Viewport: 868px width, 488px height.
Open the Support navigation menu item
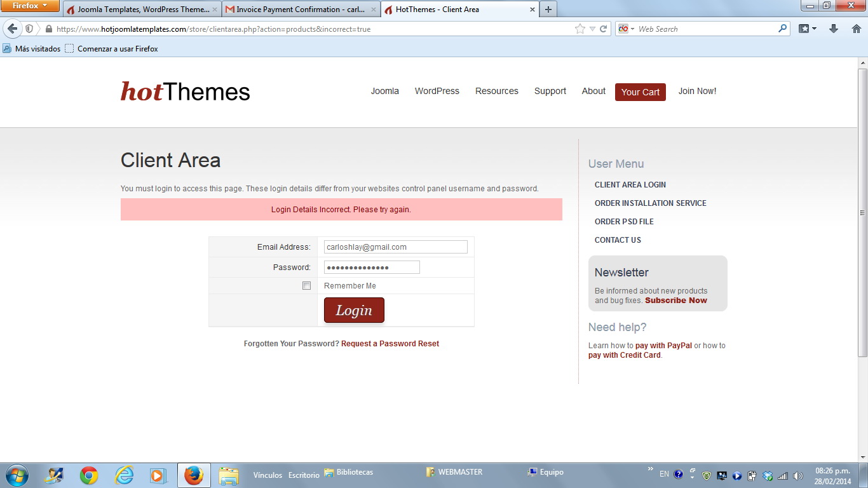coord(550,91)
